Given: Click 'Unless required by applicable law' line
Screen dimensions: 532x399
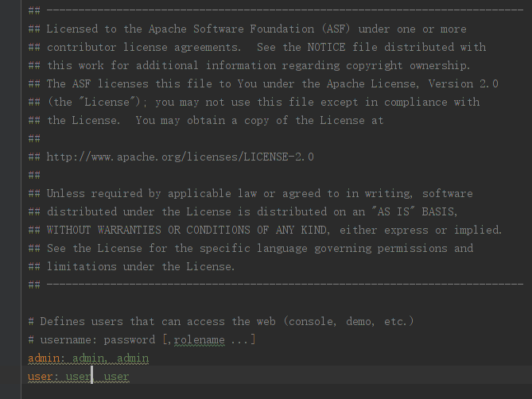Looking at the screenshot, I should click(250, 194).
